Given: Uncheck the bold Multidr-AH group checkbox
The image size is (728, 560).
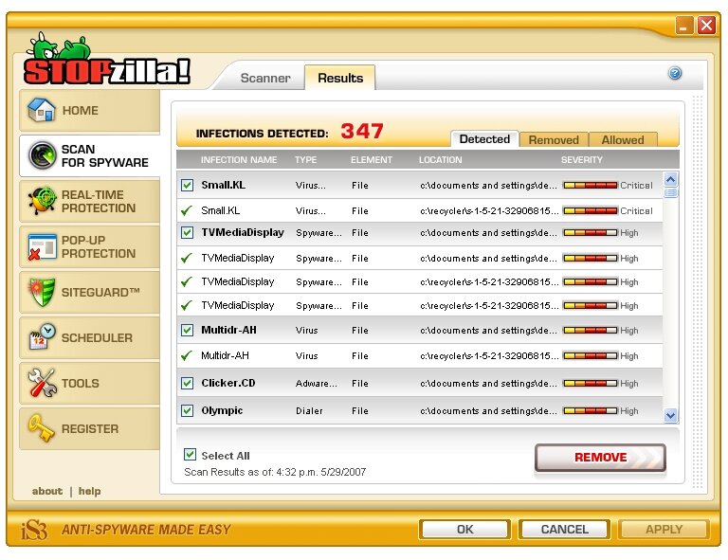Looking at the screenshot, I should click(x=187, y=331).
